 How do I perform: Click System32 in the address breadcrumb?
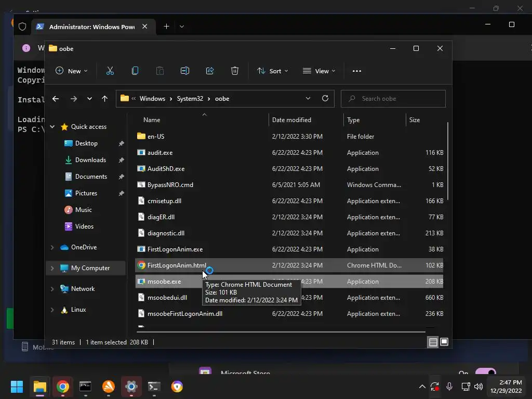point(190,99)
